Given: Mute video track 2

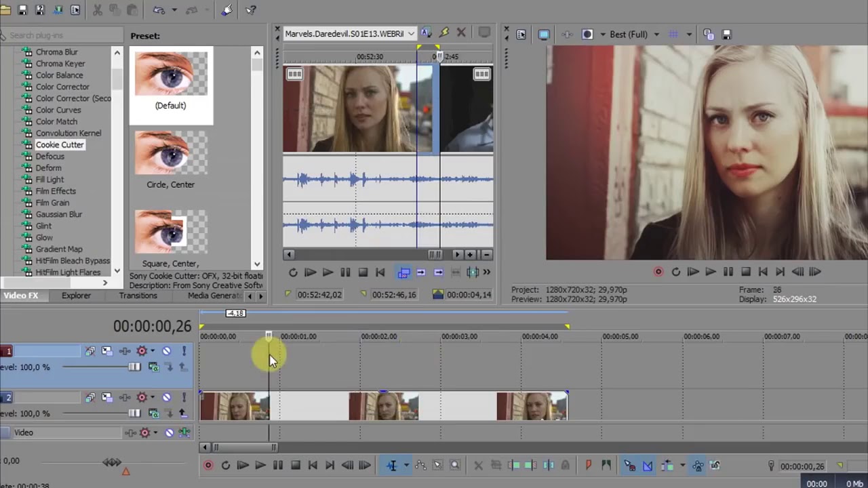Looking at the screenshot, I should (166, 397).
